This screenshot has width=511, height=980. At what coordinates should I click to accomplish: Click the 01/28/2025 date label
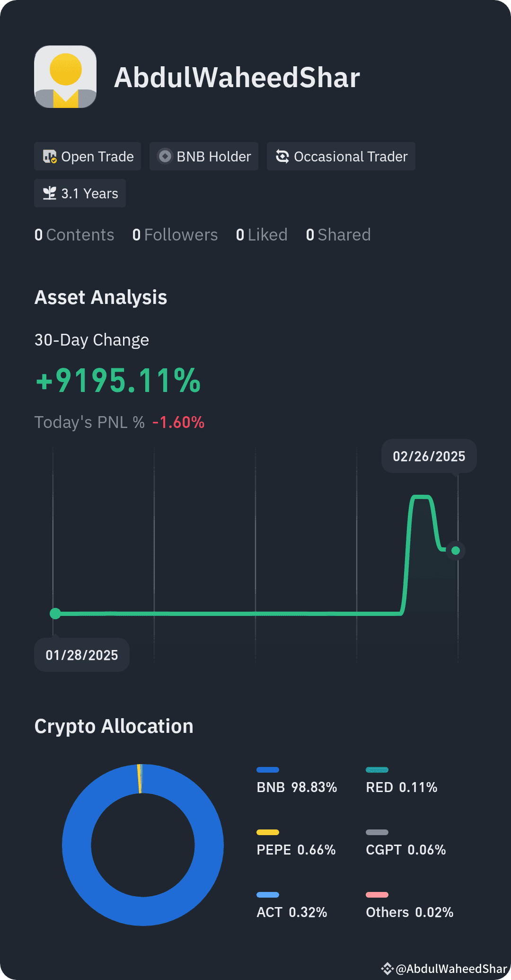coord(82,655)
